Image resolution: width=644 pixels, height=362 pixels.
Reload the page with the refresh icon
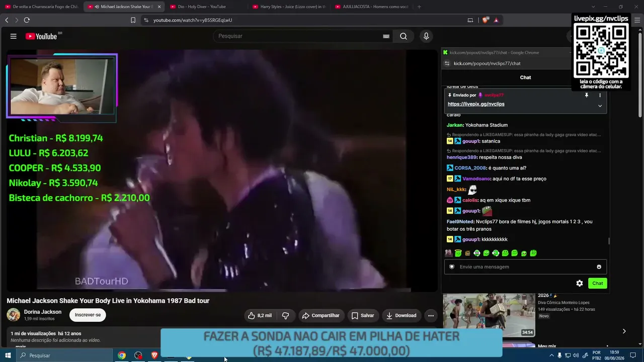(27, 20)
